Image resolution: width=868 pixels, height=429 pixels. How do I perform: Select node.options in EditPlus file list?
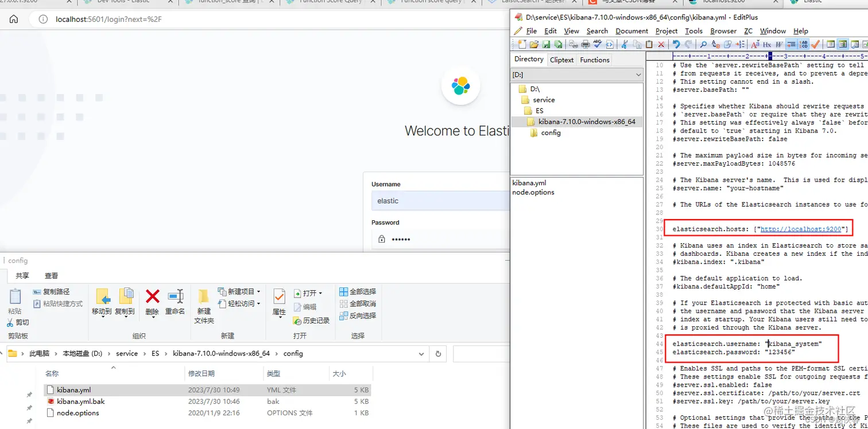click(x=533, y=193)
